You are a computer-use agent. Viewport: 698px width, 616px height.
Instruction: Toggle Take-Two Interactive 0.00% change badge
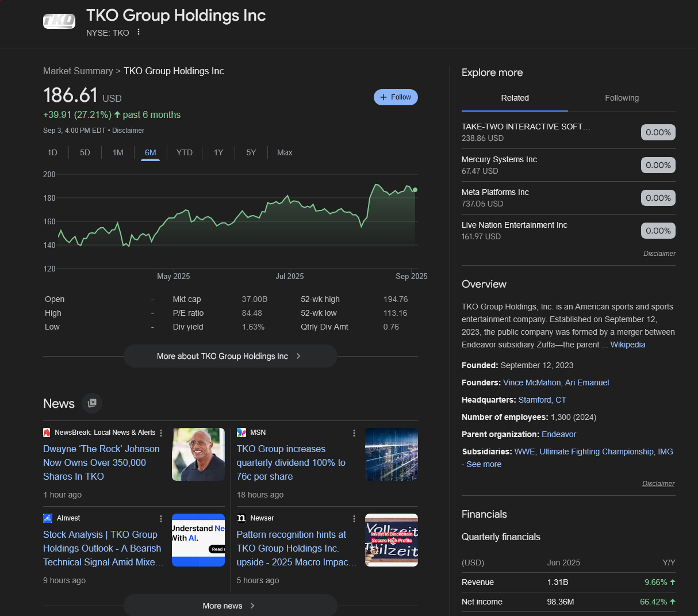point(658,132)
